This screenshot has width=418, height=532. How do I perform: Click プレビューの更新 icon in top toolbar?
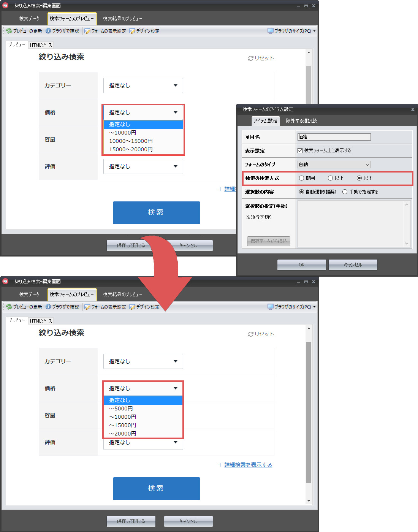point(9,31)
